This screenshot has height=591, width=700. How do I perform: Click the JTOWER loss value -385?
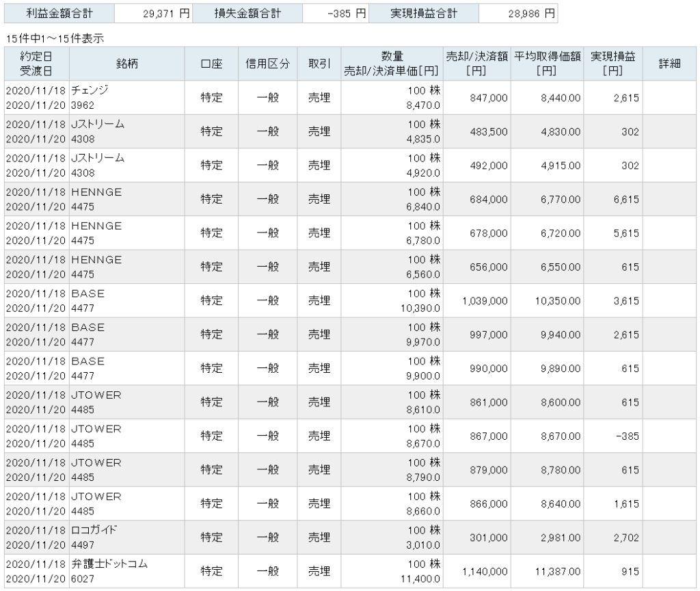click(628, 436)
